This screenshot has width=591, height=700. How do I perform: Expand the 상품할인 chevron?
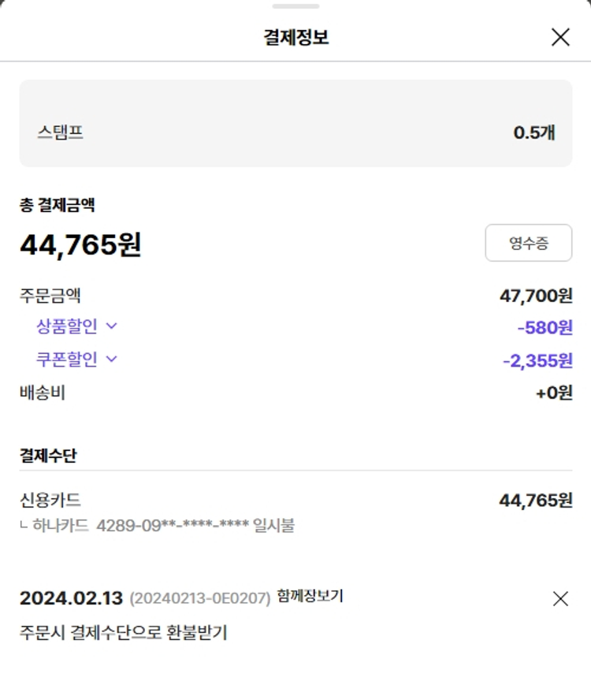(111, 326)
